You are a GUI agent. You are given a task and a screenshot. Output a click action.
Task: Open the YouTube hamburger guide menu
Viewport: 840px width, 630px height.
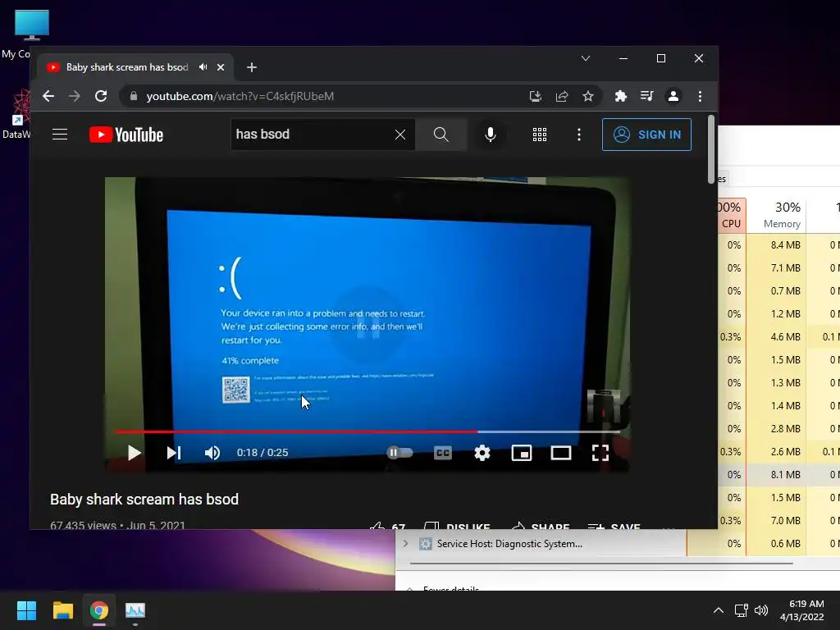pos(60,134)
